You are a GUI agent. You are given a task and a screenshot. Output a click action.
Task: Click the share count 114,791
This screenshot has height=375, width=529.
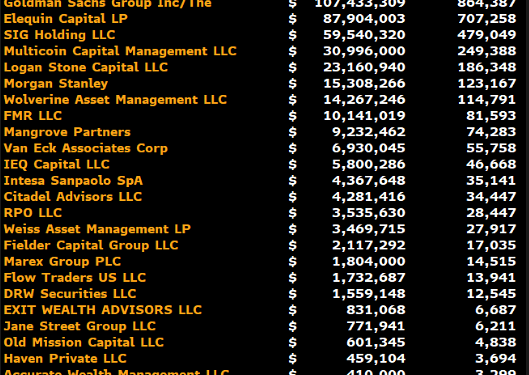[486, 100]
